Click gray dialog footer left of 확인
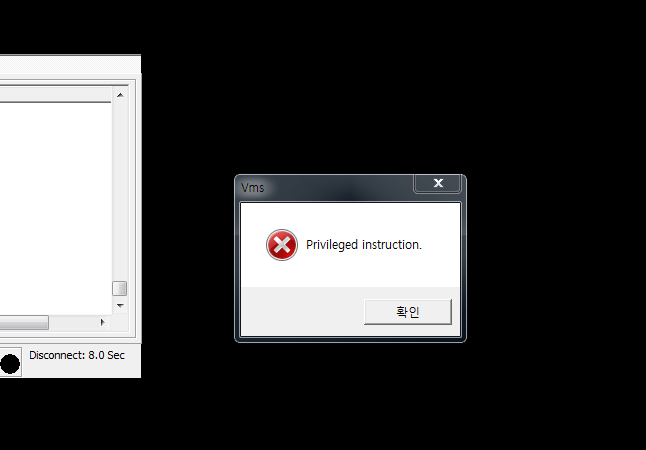The width and height of the screenshot is (646, 450). tap(302, 312)
